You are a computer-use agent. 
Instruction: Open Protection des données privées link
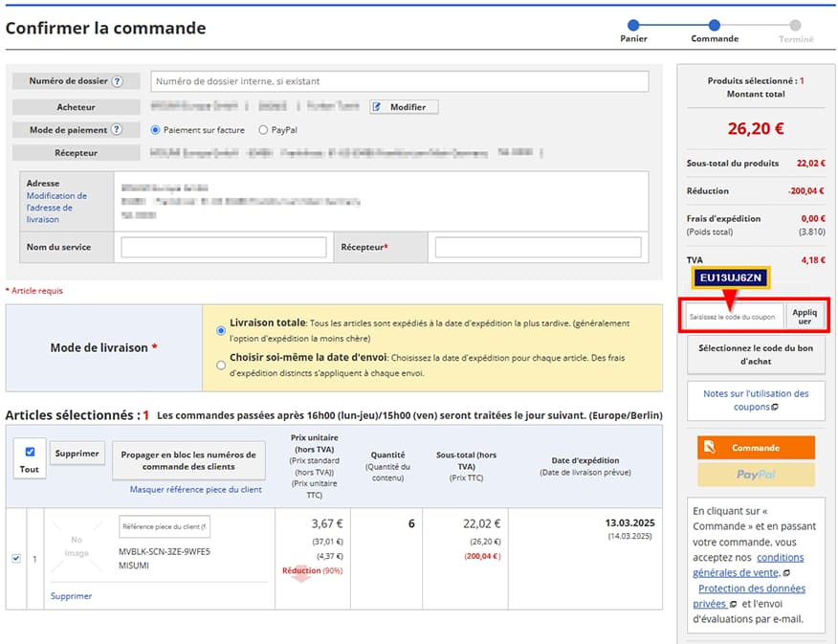751,596
